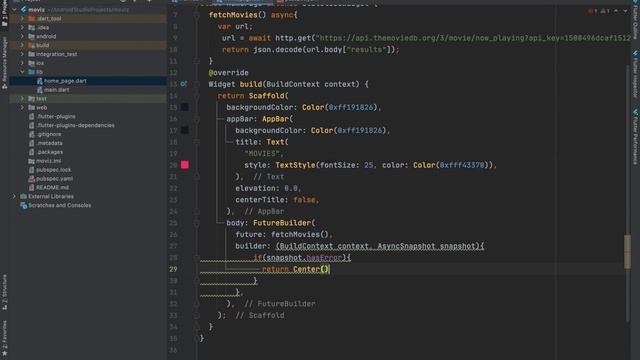Expand the .dart_tool folder chevron
The image size is (640, 360).
(22, 18)
